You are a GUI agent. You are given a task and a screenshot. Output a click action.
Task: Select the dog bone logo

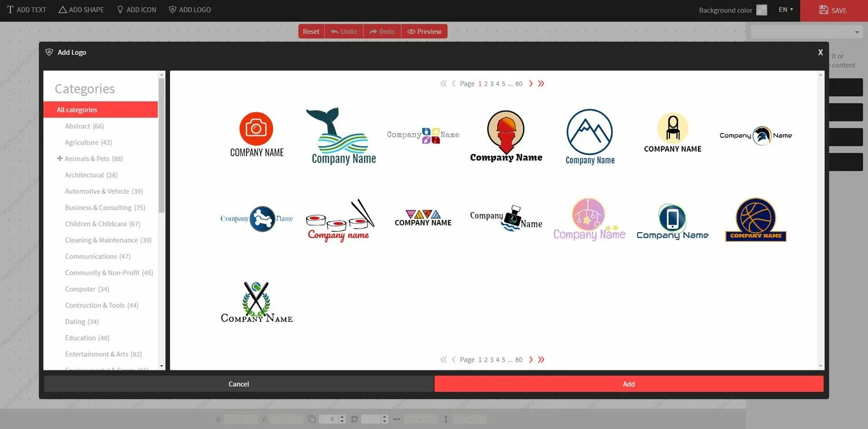(256, 219)
